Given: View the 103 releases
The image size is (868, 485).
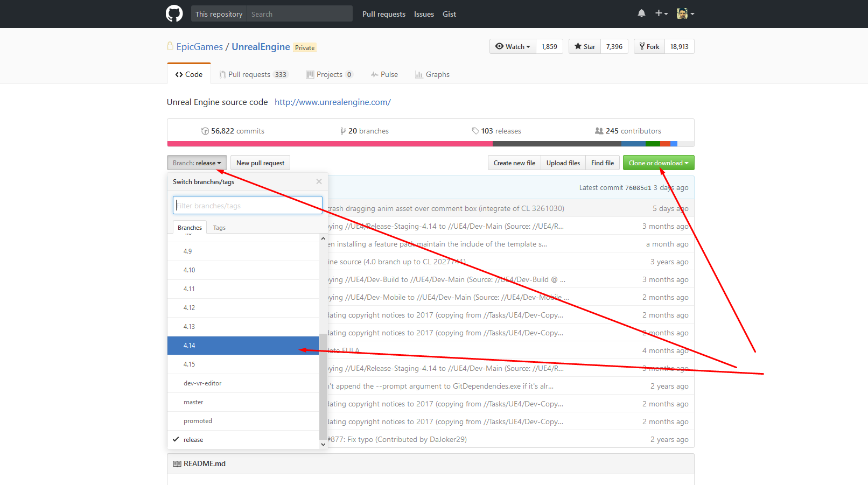Looking at the screenshot, I should coord(496,131).
